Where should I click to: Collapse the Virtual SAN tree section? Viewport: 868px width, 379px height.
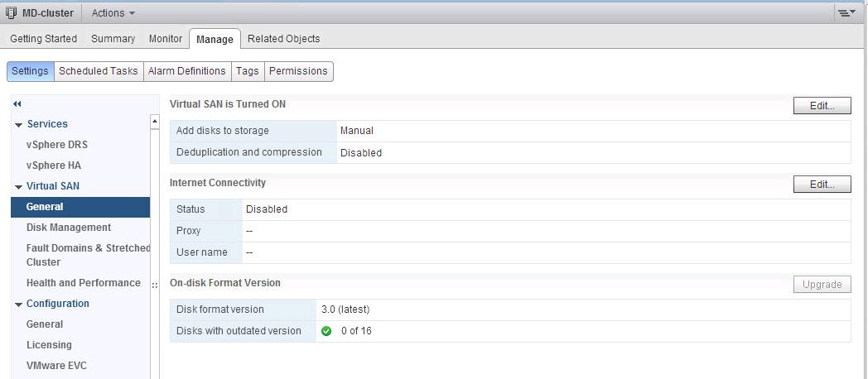pyautogui.click(x=18, y=187)
